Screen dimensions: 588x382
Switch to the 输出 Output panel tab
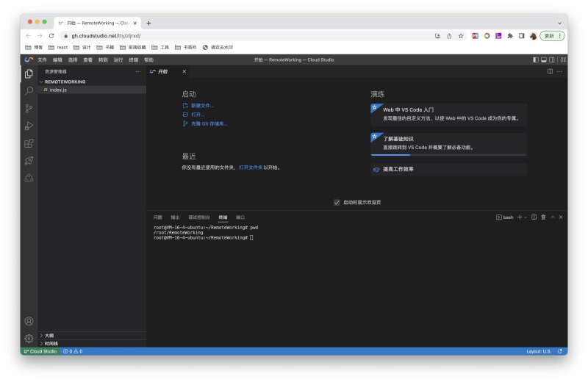tap(175, 217)
